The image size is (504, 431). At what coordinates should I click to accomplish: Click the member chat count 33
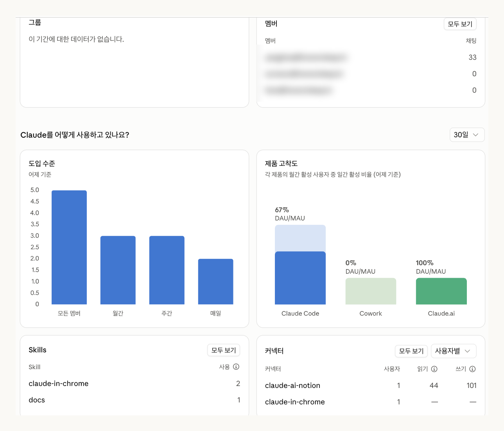pos(472,57)
